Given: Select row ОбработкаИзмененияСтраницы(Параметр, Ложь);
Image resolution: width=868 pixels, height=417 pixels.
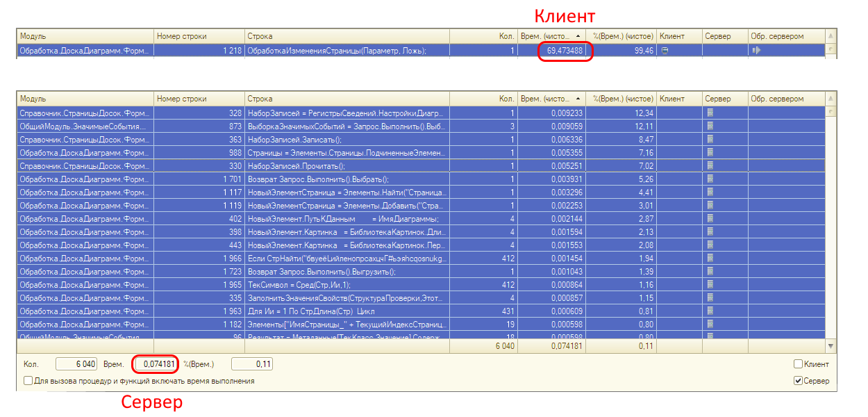Looking at the screenshot, I should tap(421, 50).
